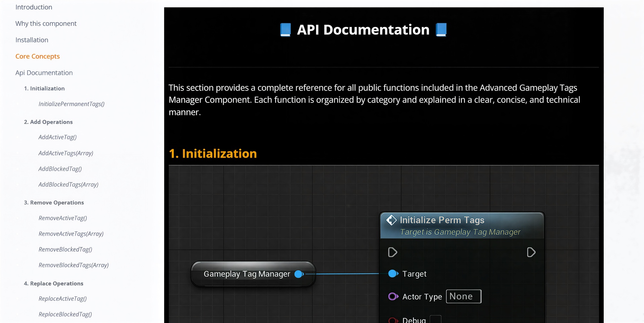This screenshot has height=323, width=644.
Task: Jump to 4. Replace Operations
Action: coord(54,284)
